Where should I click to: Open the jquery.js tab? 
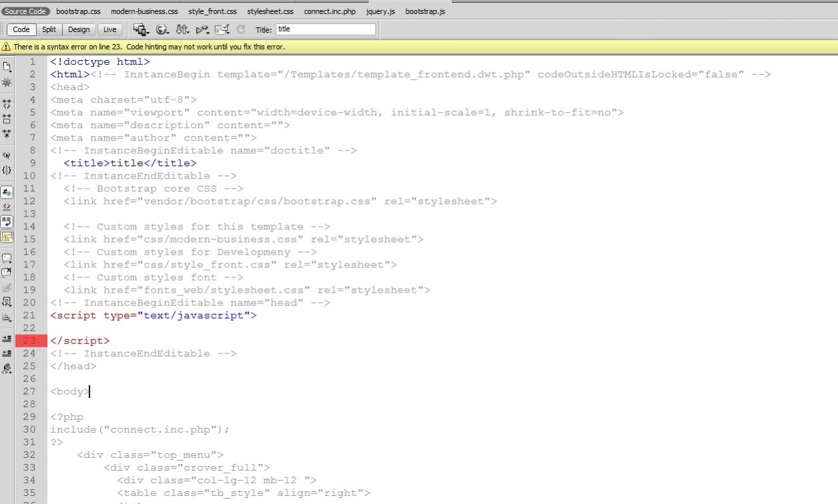380,11
